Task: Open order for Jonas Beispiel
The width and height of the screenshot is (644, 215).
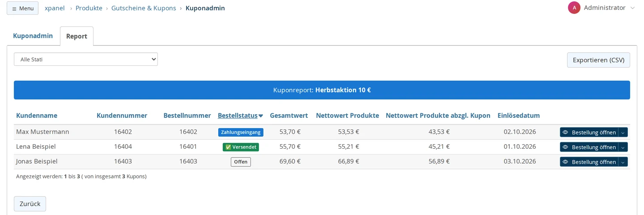Action: (589, 162)
